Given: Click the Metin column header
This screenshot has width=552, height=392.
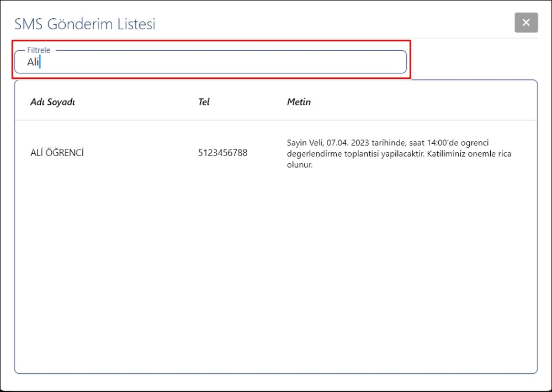Looking at the screenshot, I should coord(299,102).
